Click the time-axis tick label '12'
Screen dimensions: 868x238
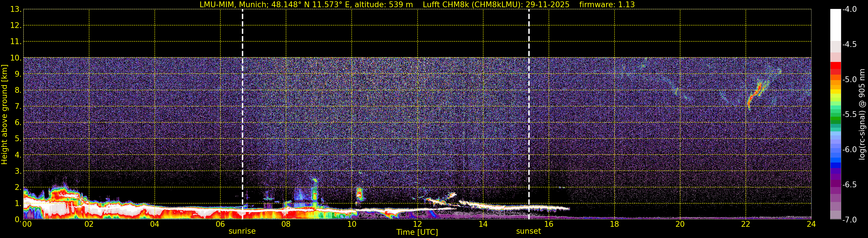click(x=417, y=224)
